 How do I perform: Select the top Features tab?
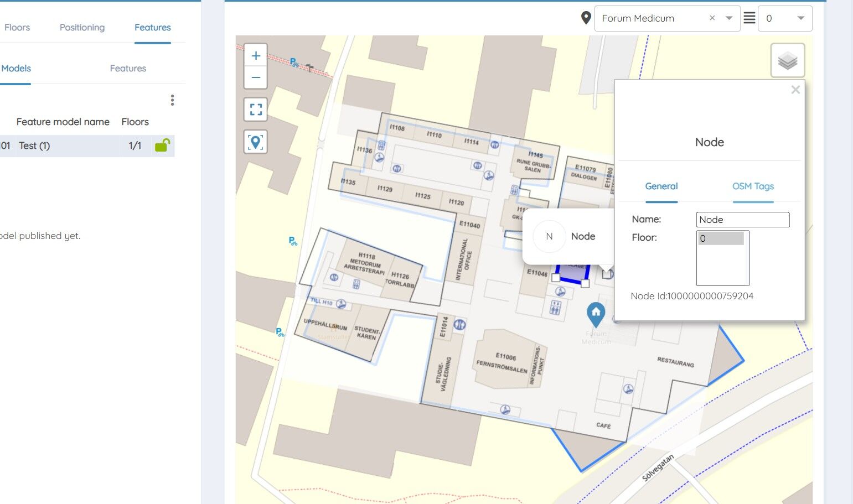(x=153, y=28)
